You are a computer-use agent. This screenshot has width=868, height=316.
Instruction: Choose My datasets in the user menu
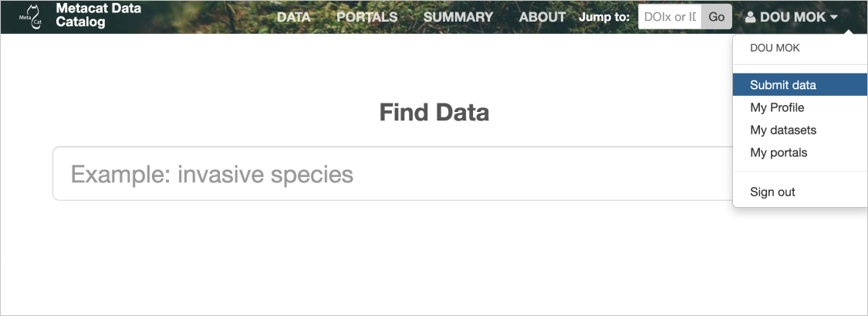[x=783, y=130]
